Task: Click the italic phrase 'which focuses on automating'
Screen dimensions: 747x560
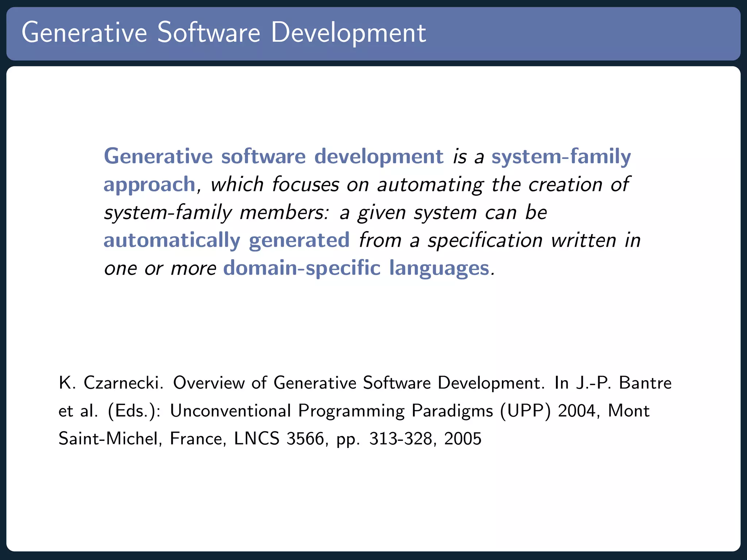Action: (x=347, y=184)
